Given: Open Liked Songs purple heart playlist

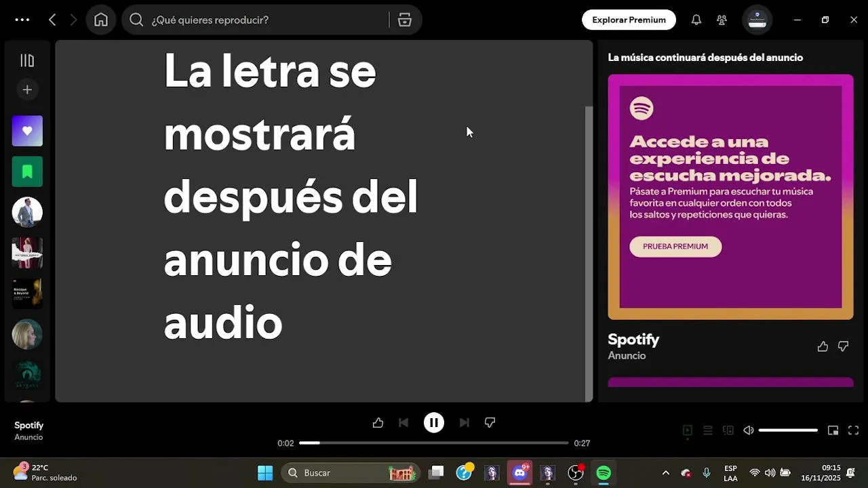Looking at the screenshot, I should 27,131.
